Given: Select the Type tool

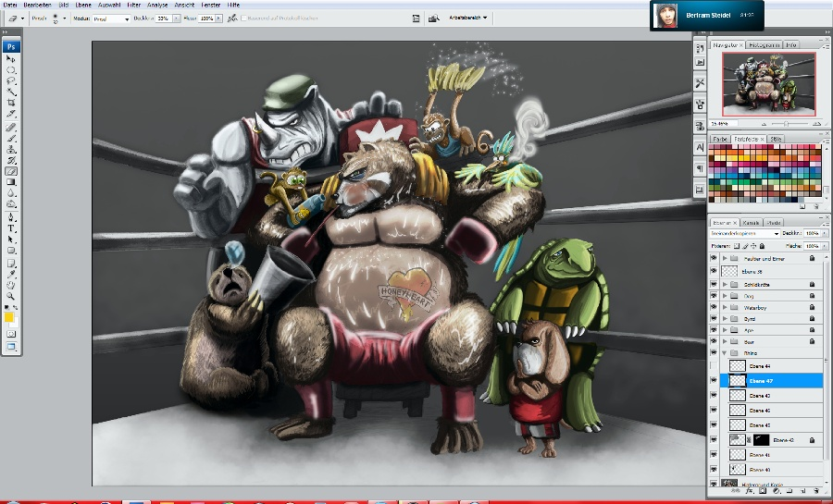Looking at the screenshot, I should pyautogui.click(x=11, y=227).
